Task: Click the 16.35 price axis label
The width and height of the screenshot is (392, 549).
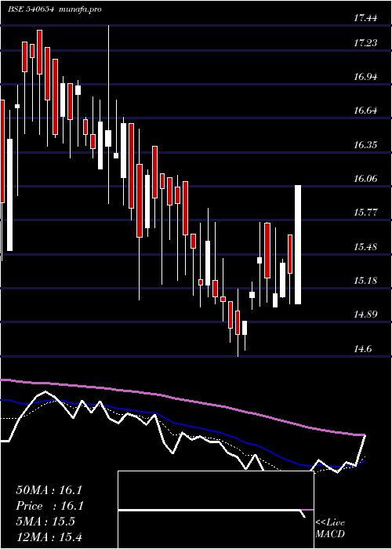Action: coord(365,145)
